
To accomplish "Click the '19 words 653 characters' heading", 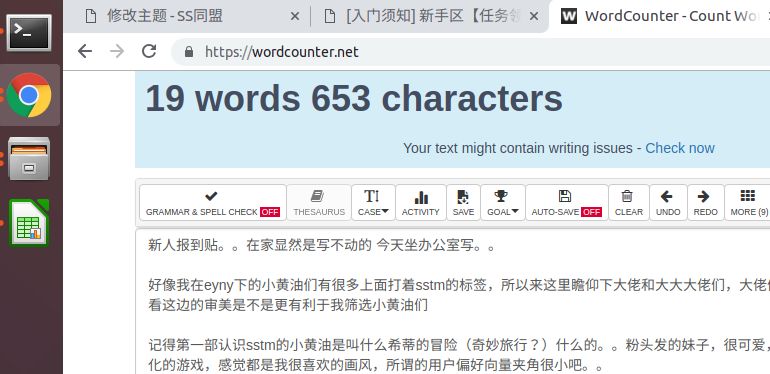I will (354, 99).
